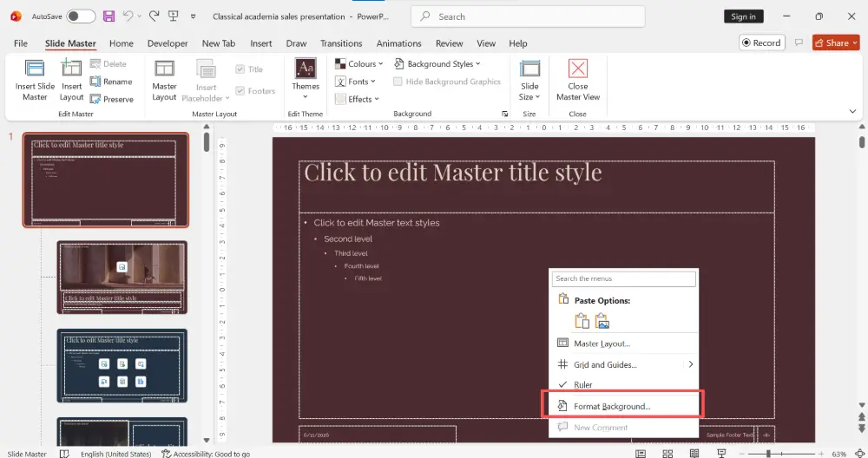Undo the last action
Image resolution: width=868 pixels, height=458 pixels.
(x=128, y=16)
